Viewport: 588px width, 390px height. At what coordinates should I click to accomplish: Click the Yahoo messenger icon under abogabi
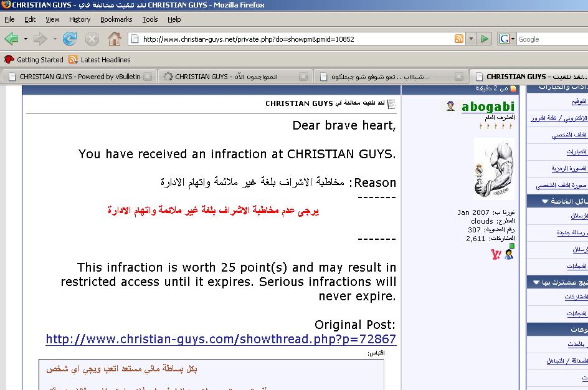496,254
